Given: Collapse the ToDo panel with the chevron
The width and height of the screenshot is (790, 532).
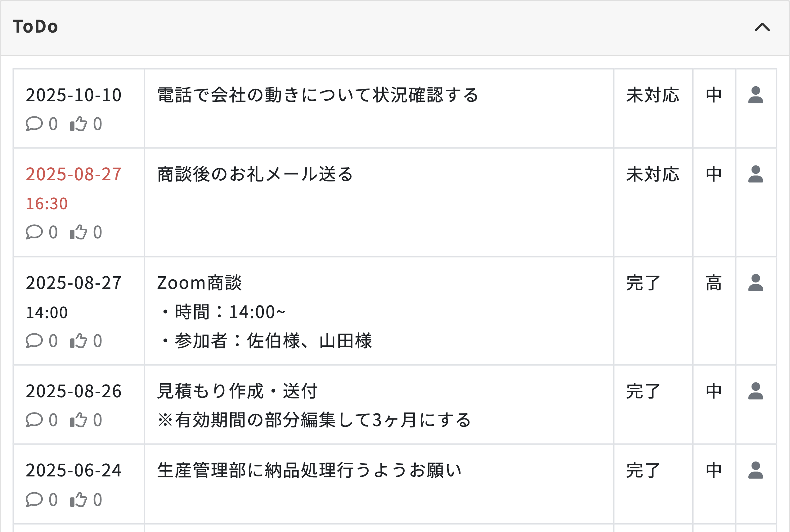Looking at the screenshot, I should click(x=762, y=27).
